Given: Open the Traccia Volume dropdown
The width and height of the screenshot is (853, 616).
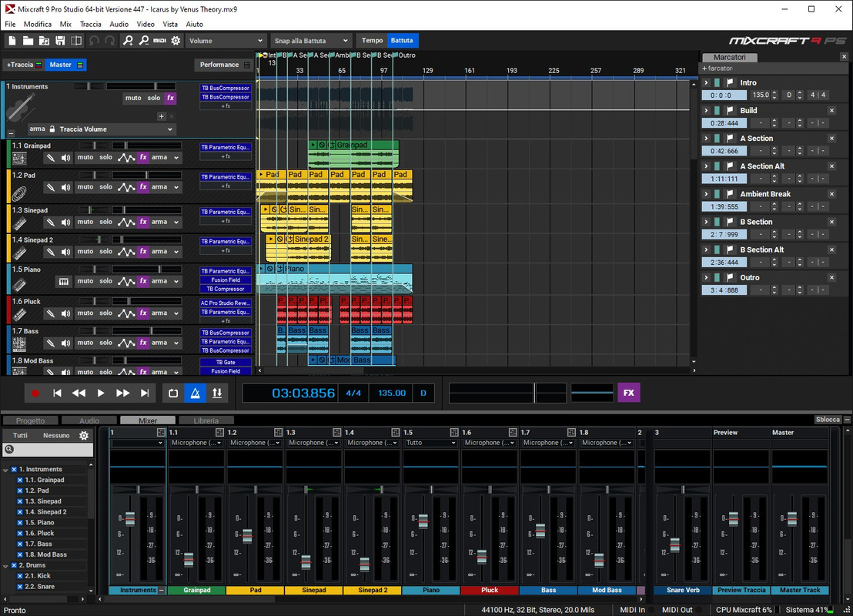Looking at the screenshot, I should click(116, 129).
